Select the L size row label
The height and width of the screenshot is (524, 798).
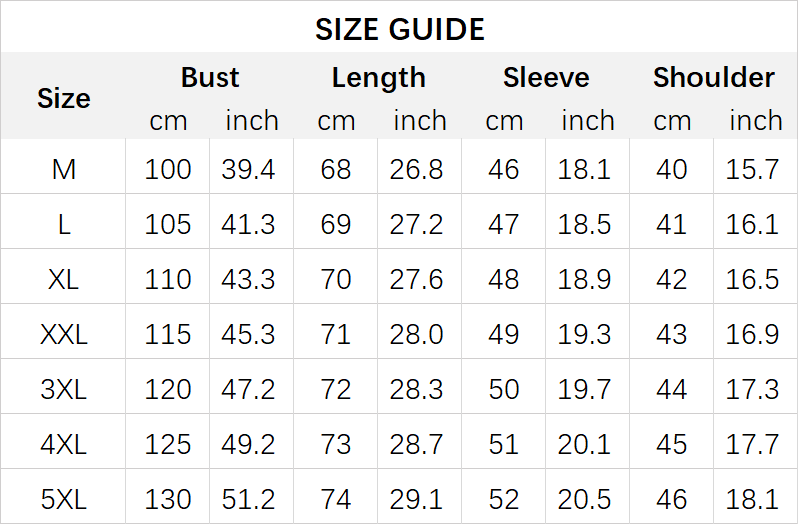click(63, 224)
